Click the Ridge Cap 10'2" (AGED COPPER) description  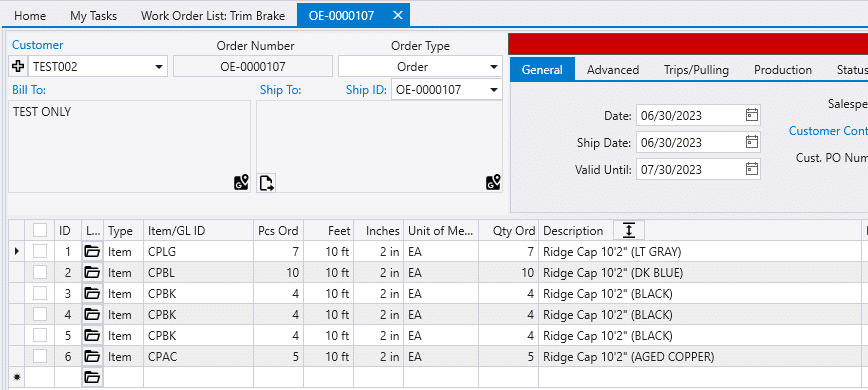[x=629, y=357]
